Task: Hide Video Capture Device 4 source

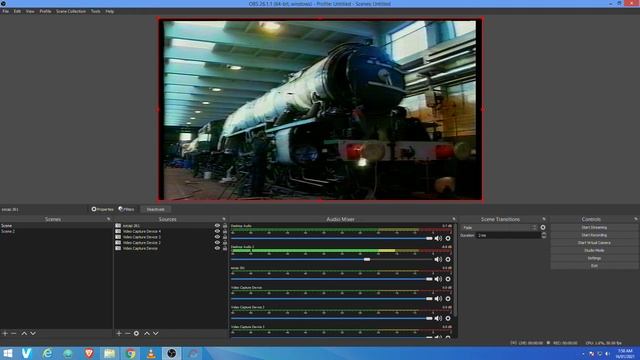Action: (x=217, y=231)
